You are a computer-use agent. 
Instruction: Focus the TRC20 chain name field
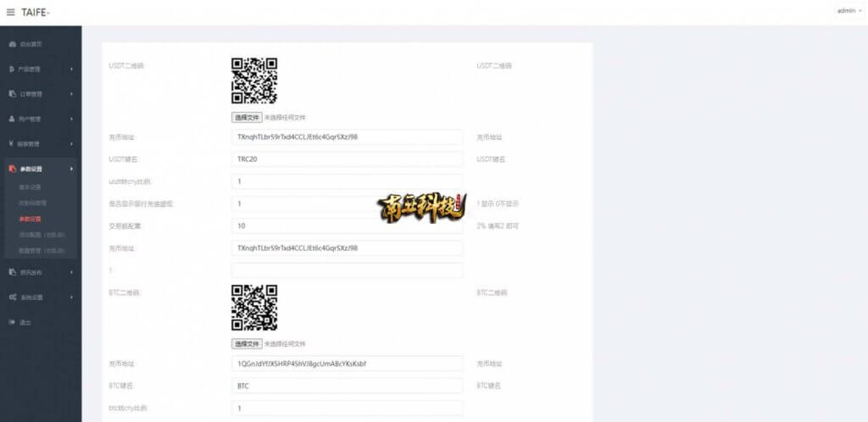coord(347,159)
